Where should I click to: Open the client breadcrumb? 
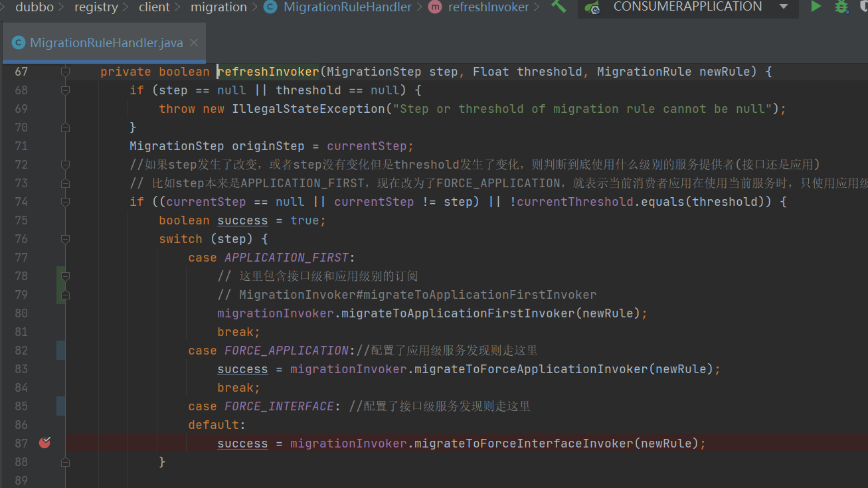[154, 7]
